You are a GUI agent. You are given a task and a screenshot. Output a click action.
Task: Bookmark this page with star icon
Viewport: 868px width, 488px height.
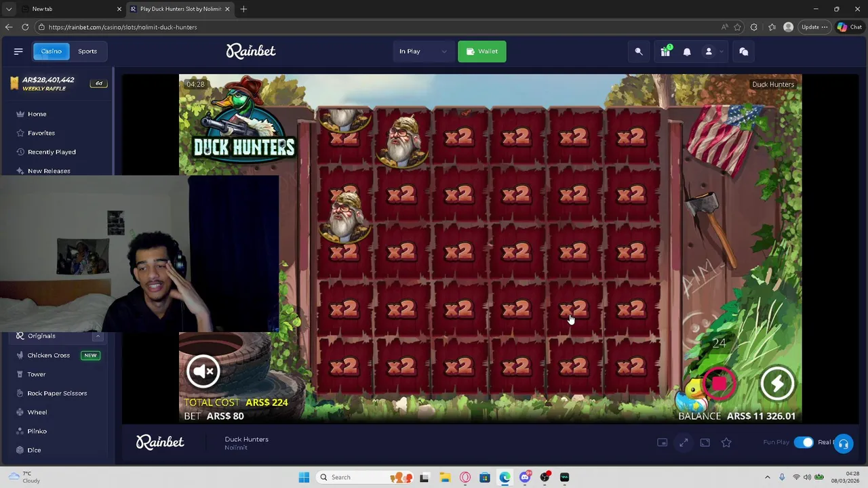pyautogui.click(x=737, y=27)
